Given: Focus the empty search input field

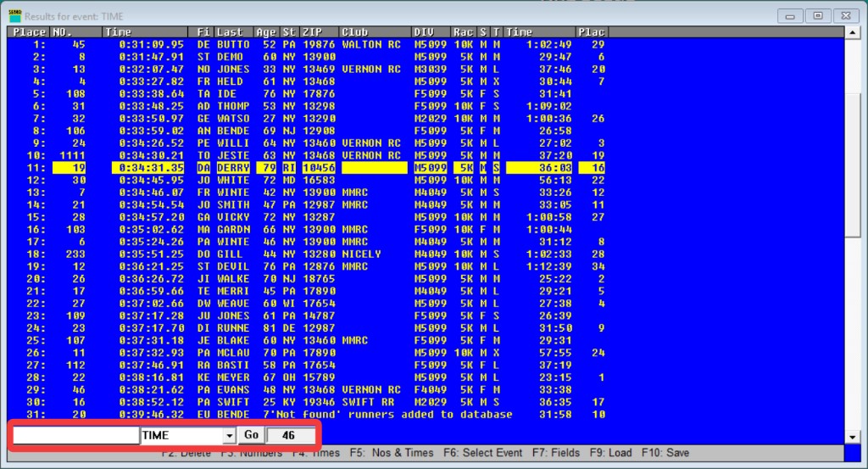Looking at the screenshot, I should 75,436.
